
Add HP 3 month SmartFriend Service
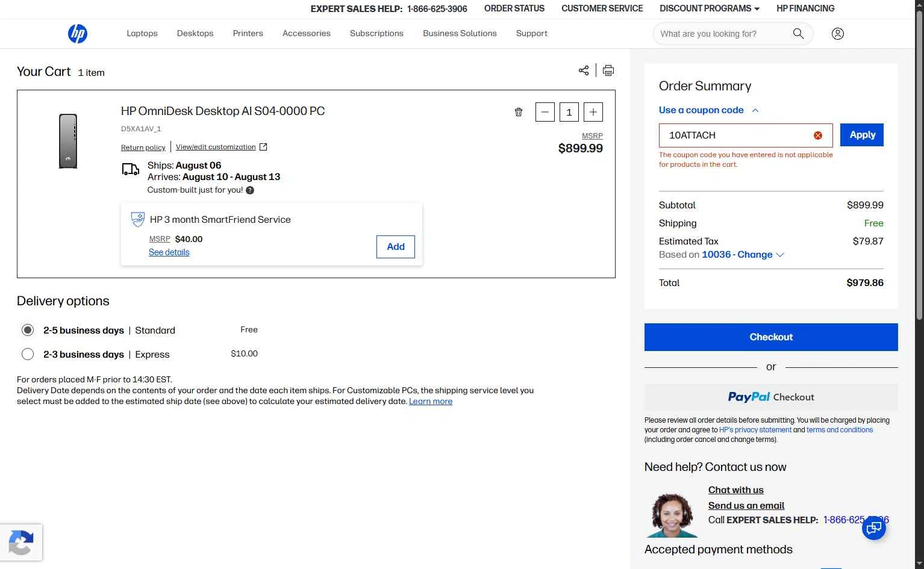pyautogui.click(x=396, y=247)
